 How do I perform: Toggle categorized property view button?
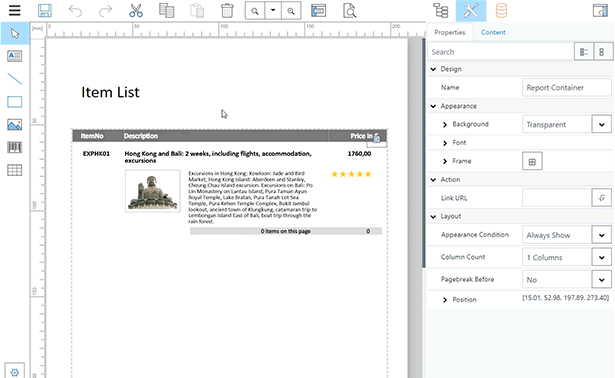[584, 52]
